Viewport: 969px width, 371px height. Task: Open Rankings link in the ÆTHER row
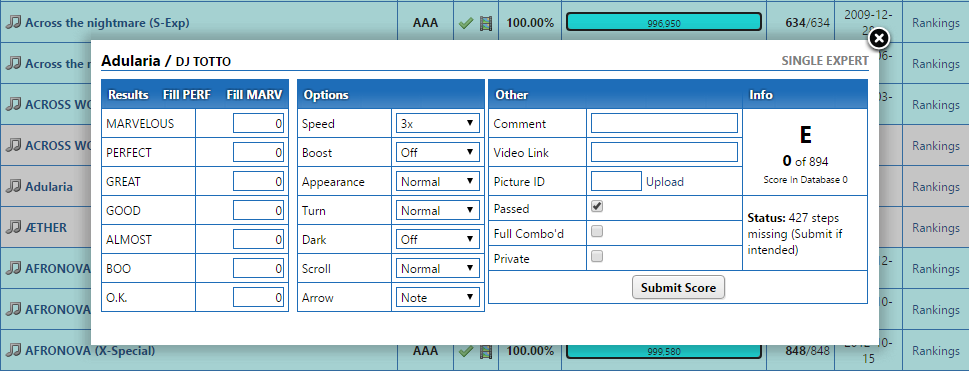point(936,228)
